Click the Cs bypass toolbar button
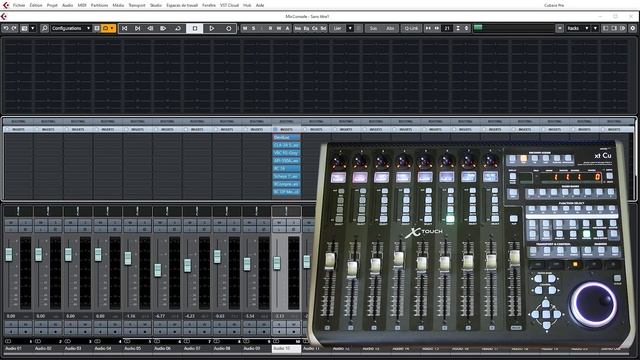This screenshot has width=640, height=360. (x=315, y=28)
